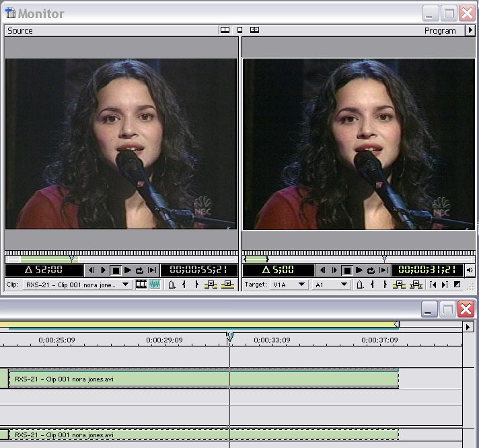
Task: Click Program Marker menu icon
Action: click(x=360, y=285)
